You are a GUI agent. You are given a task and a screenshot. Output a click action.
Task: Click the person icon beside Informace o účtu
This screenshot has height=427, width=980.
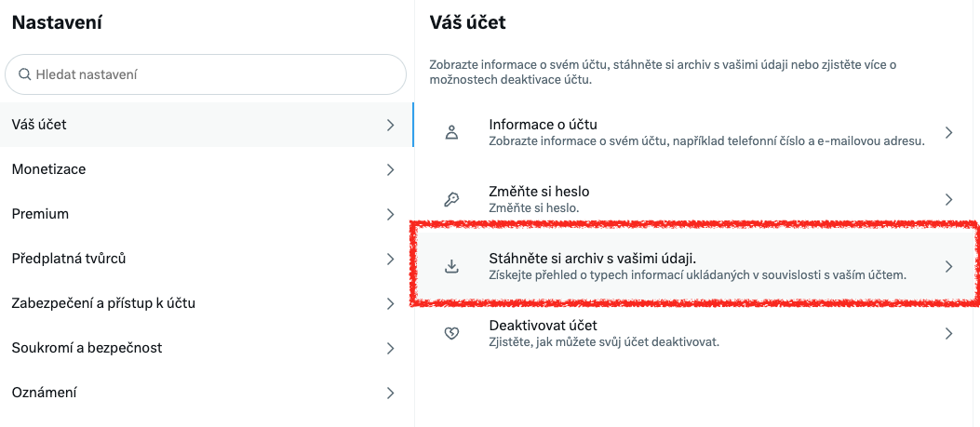tap(452, 133)
